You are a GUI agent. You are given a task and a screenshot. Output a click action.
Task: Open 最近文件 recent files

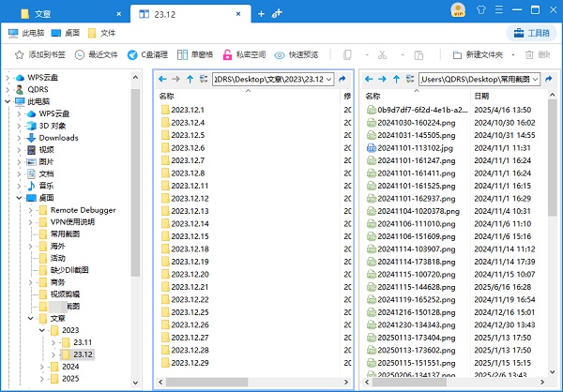click(96, 55)
